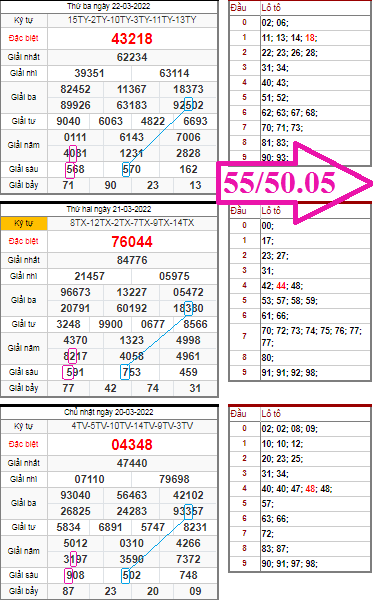
Task: Click the first prize number 62234
Action: [x=132, y=57]
